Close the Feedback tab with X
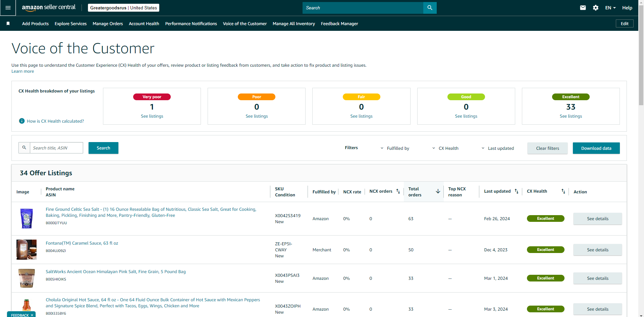644x317 pixels. pyautogui.click(x=32, y=315)
